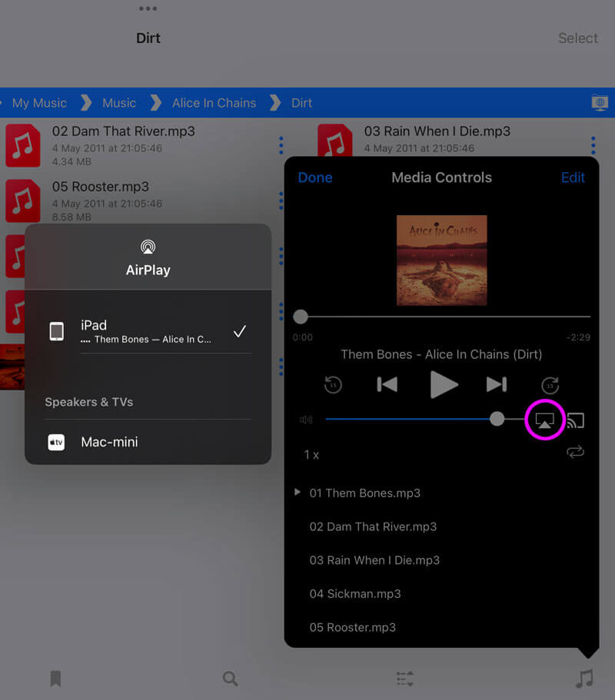The height and width of the screenshot is (700, 615).
Task: Skip forward 15 seconds
Action: 550,385
